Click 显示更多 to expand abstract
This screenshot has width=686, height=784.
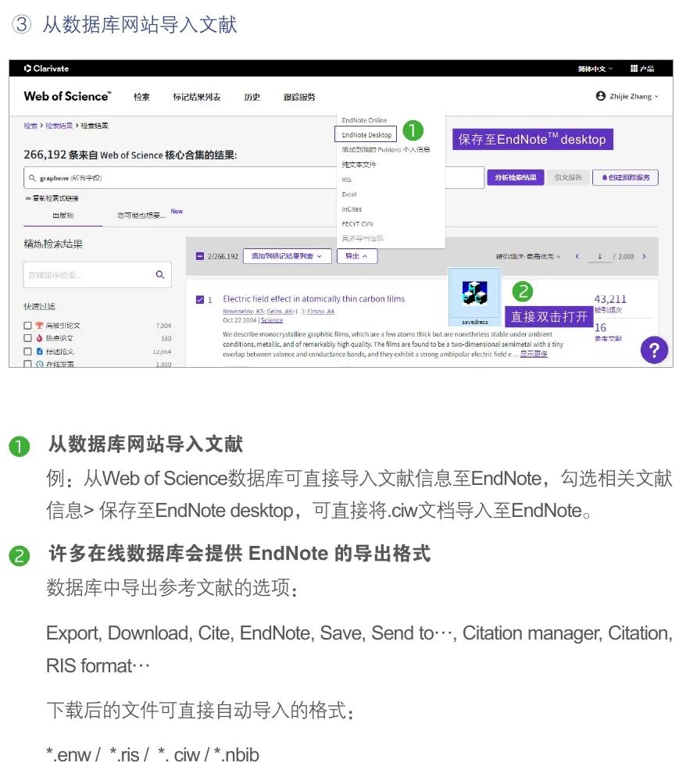[534, 354]
